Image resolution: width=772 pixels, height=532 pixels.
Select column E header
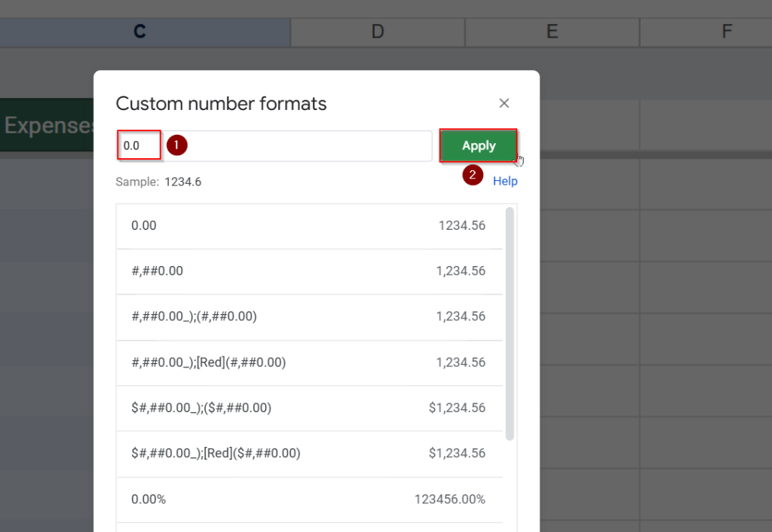click(552, 32)
